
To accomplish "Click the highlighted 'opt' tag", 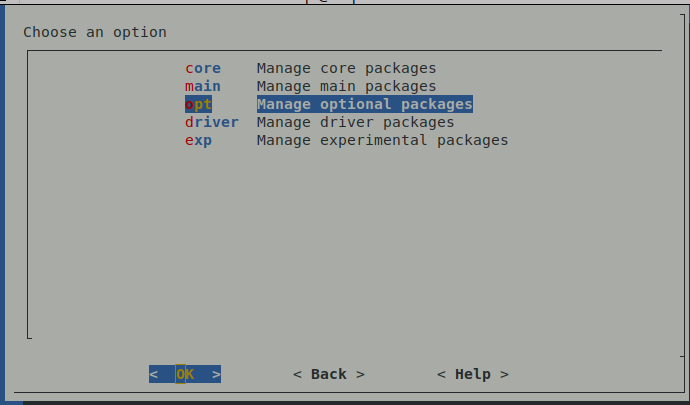I will (x=199, y=104).
